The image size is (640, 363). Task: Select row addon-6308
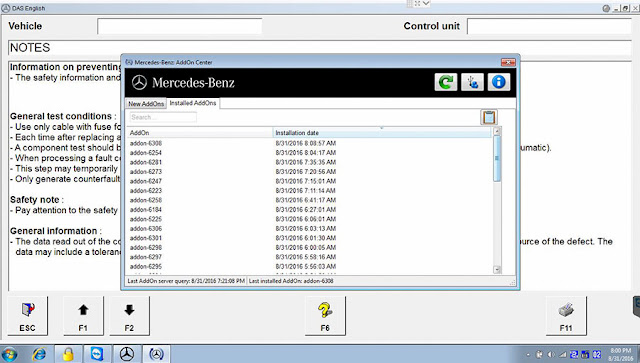coord(309,143)
